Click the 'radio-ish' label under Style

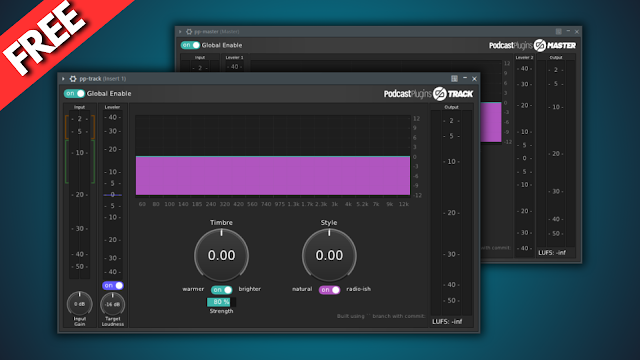point(359,289)
